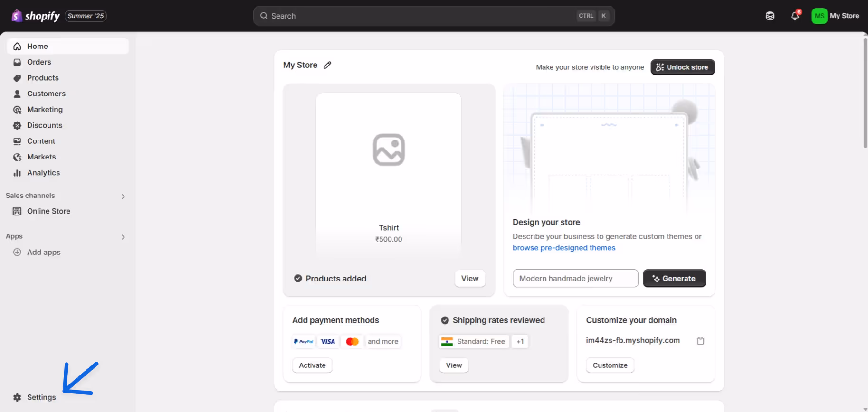Select Customers in the sidebar

coord(68,94)
